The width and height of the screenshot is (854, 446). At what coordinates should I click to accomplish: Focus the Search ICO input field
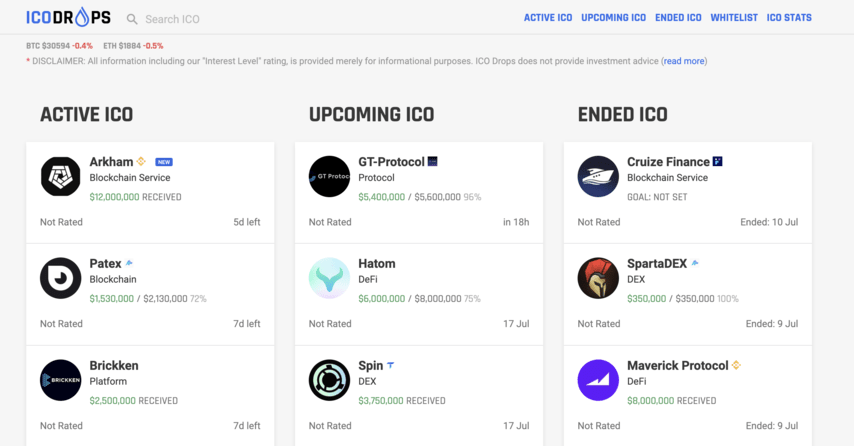point(218,19)
